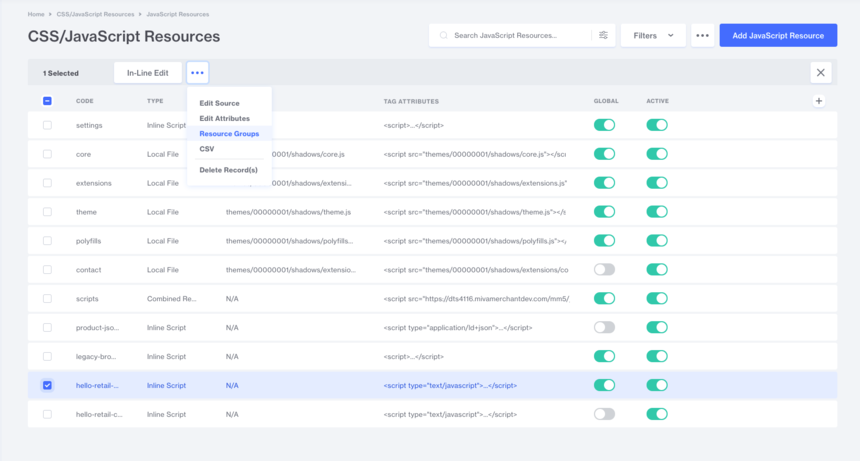Viewport: 860px width, 461px height.
Task: Select Delete Record(s) menu option
Action: pos(228,170)
